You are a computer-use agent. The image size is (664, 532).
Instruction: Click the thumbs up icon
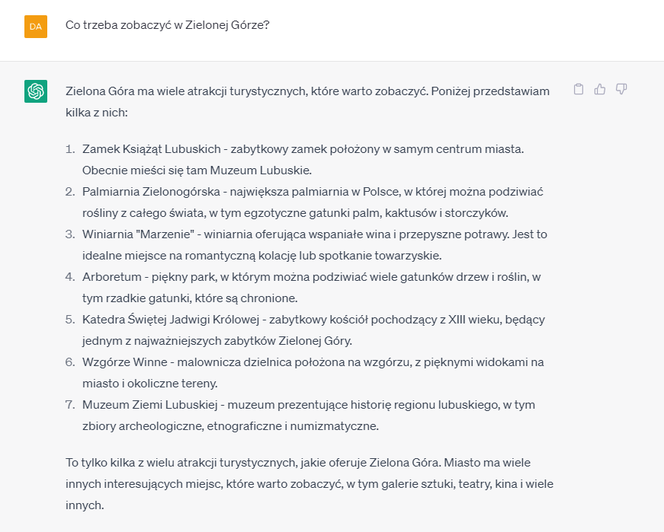tap(600, 89)
